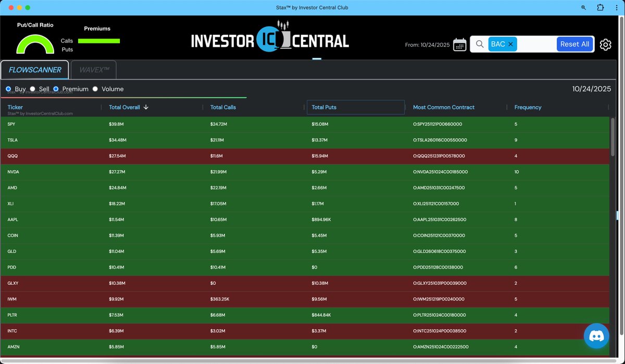
Task: Click the green Calls premium bar
Action: coord(99,41)
